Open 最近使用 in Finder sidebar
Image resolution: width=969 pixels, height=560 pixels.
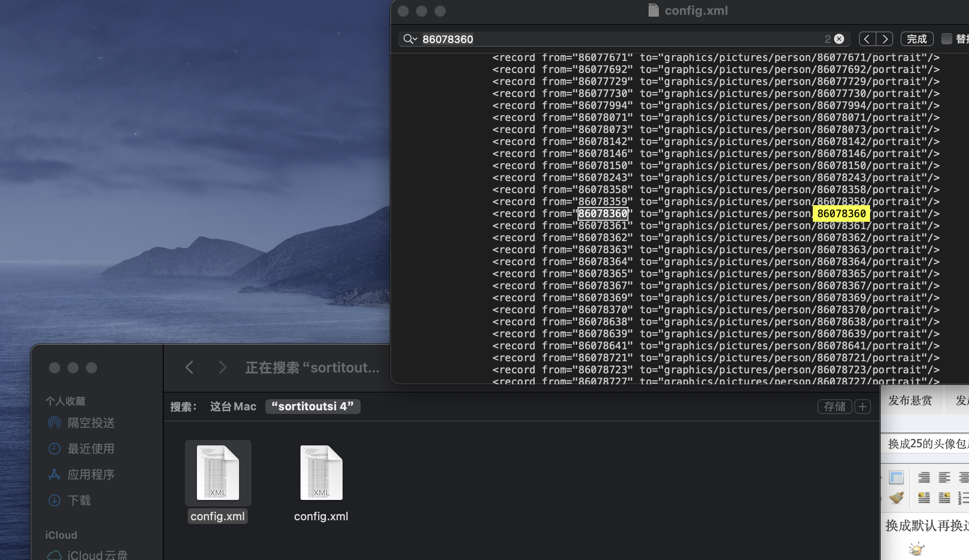pyautogui.click(x=91, y=449)
